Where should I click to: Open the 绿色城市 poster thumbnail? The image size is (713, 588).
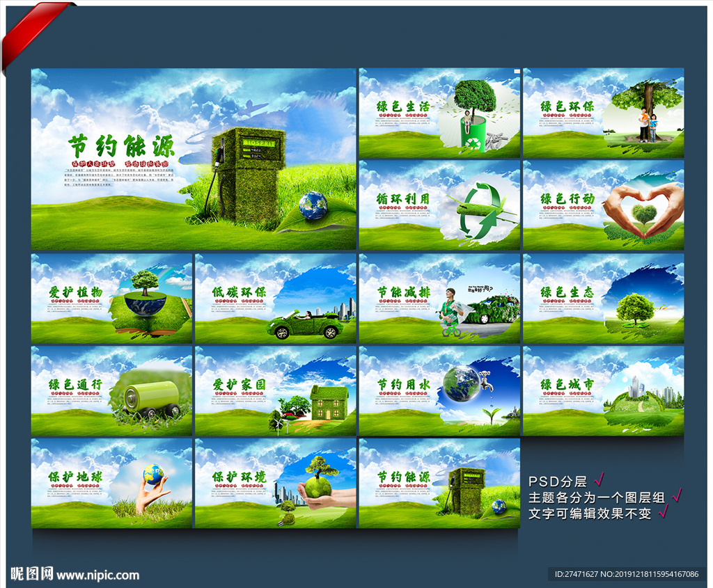coord(604,391)
